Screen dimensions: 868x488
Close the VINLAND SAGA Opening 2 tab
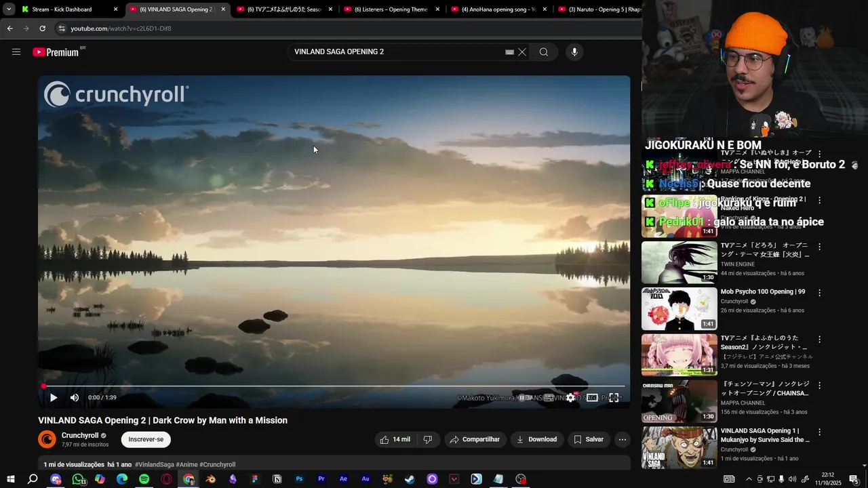tap(223, 9)
